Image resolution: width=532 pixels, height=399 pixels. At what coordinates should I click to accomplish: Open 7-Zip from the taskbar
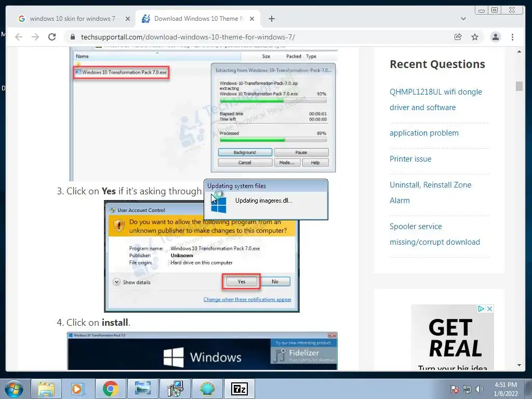(239, 389)
